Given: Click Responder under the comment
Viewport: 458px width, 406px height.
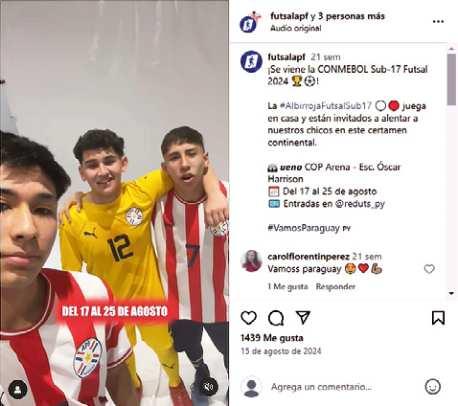Looking at the screenshot, I should coord(335,287).
